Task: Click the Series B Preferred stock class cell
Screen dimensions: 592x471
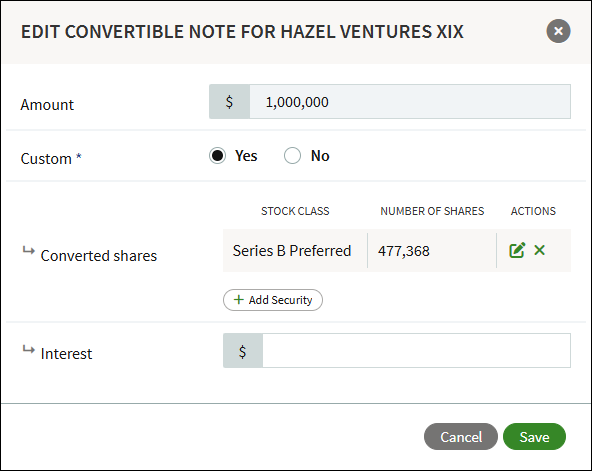Action: [x=295, y=251]
